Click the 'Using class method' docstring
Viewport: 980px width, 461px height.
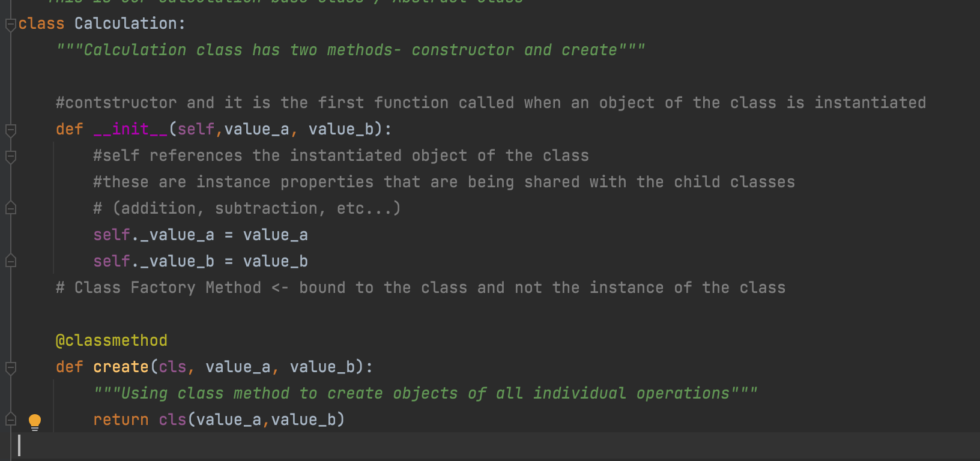(x=426, y=393)
